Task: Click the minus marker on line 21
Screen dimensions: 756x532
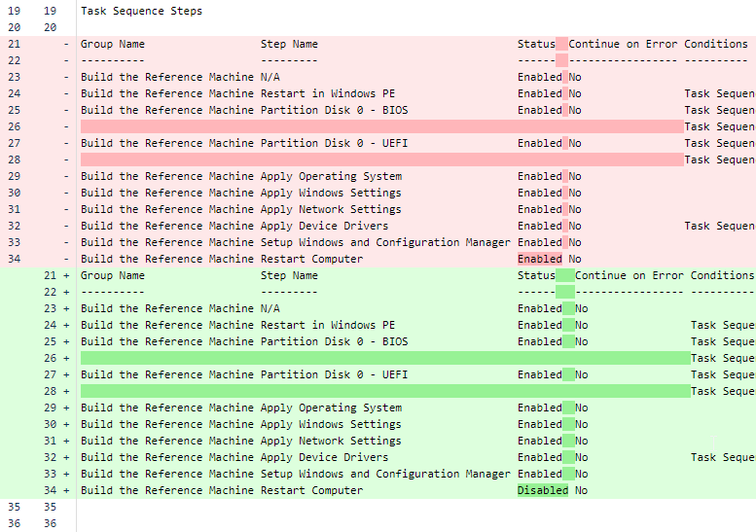Action: tap(66, 44)
